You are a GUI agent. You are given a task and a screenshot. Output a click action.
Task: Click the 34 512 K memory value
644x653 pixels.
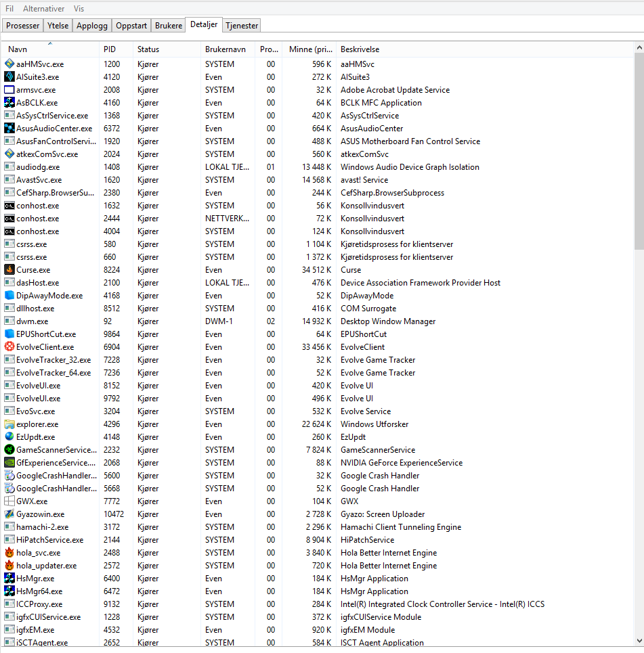point(316,270)
